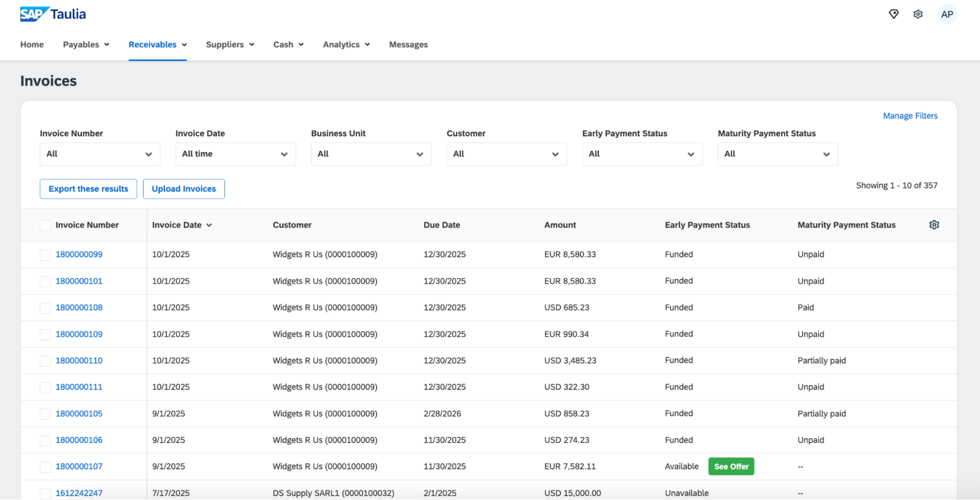Open the Invoice Number filter dropdown
980x500 pixels.
pyautogui.click(x=100, y=154)
